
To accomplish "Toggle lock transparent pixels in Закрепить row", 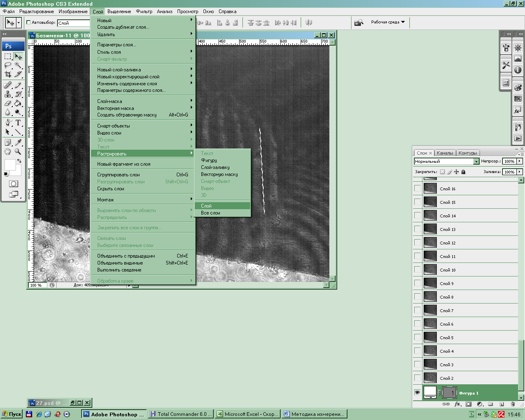I will 442,172.
